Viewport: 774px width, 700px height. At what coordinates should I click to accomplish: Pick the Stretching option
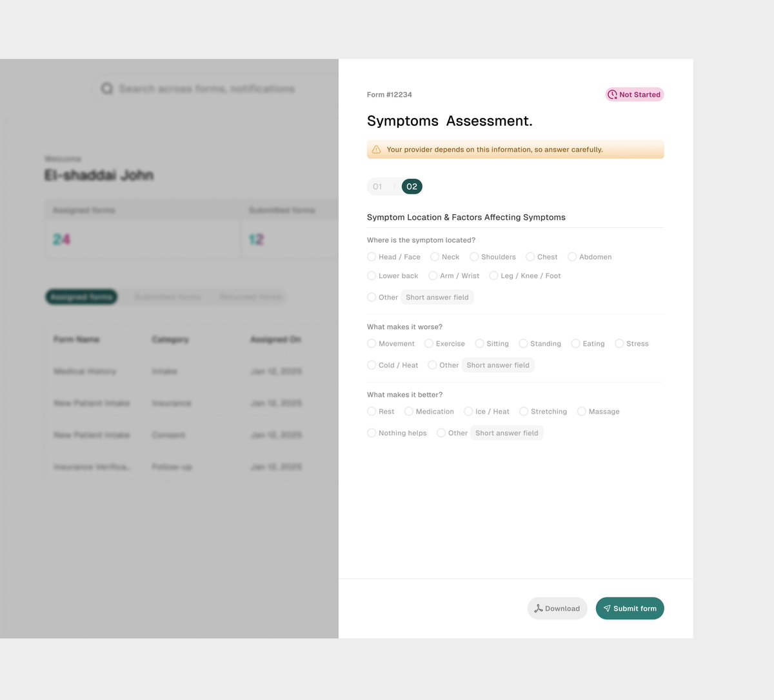click(524, 412)
